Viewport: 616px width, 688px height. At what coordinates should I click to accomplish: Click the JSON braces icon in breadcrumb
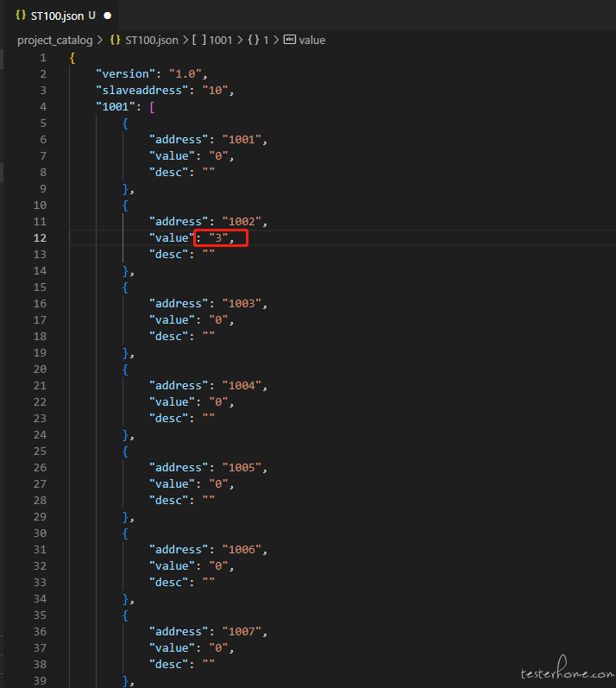pyautogui.click(x=116, y=40)
